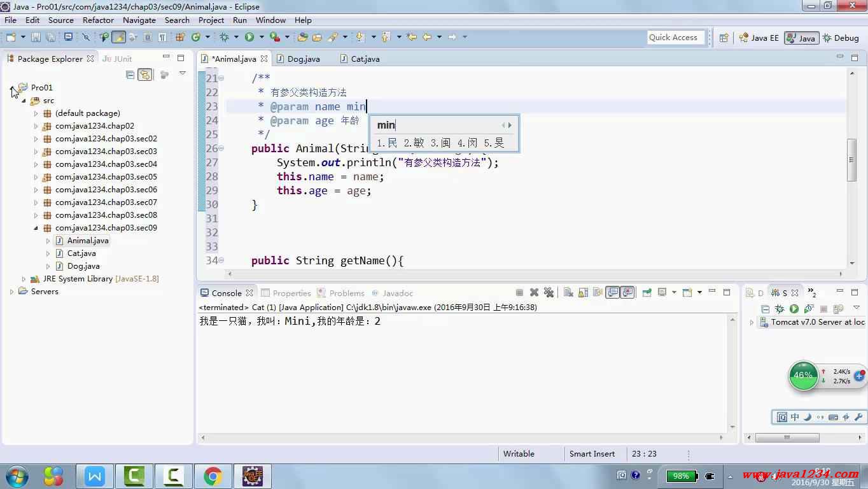Click the Debug bug icon in main toolbar
Screen dimensions: 868x489
coord(224,38)
